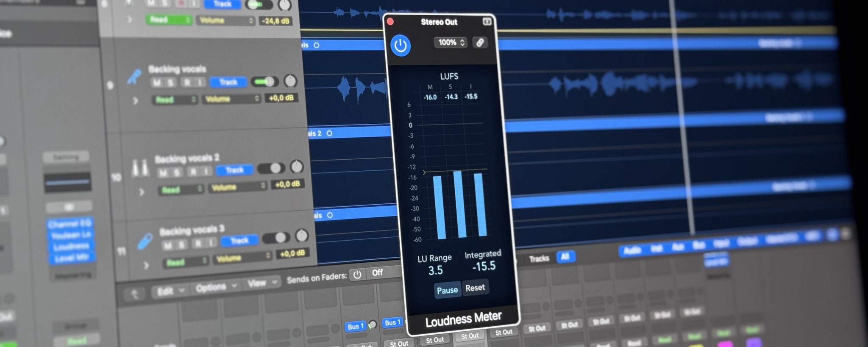This screenshot has height=347, width=868.
Task: Click the Backing vocals 3 microphone icon
Action: 145,241
